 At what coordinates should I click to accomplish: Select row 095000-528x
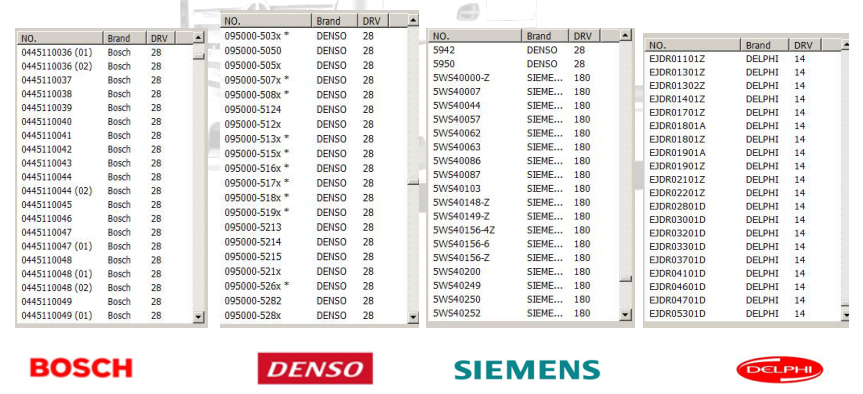click(x=314, y=316)
